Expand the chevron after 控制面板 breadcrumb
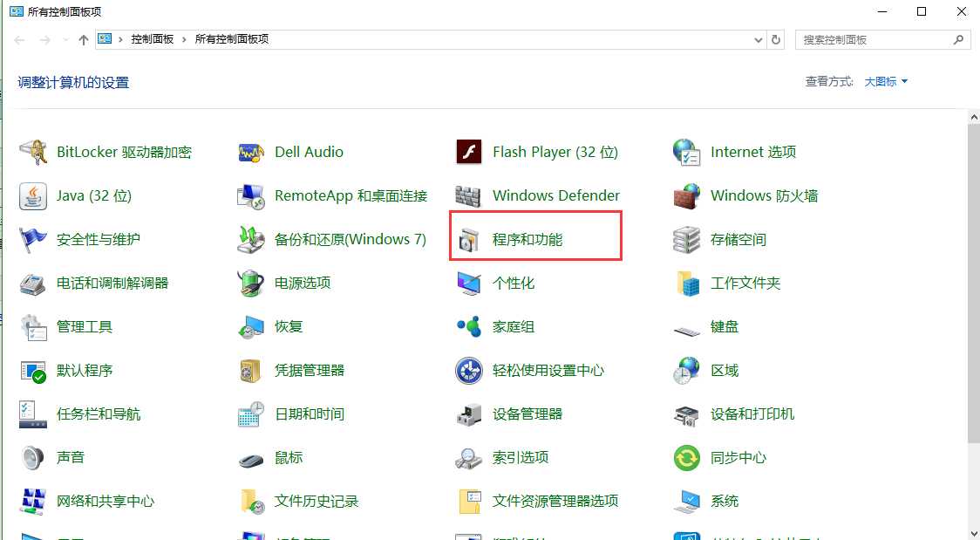This screenshot has width=980, height=540. click(x=184, y=39)
